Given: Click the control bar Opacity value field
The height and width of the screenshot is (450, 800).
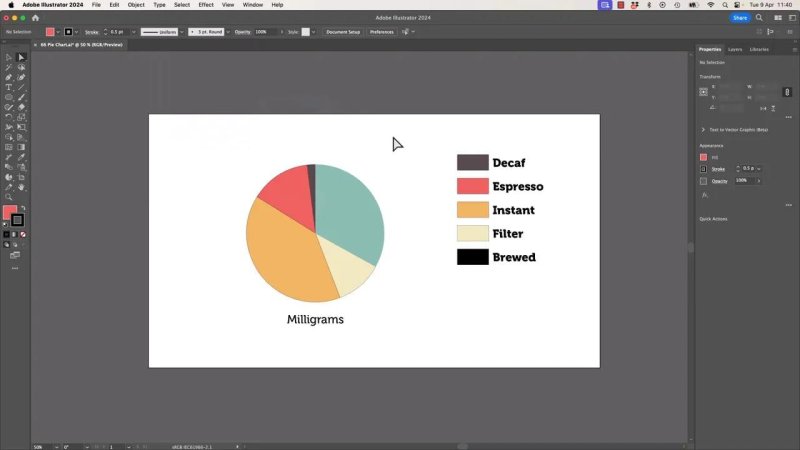Looking at the screenshot, I should pyautogui.click(x=266, y=32).
